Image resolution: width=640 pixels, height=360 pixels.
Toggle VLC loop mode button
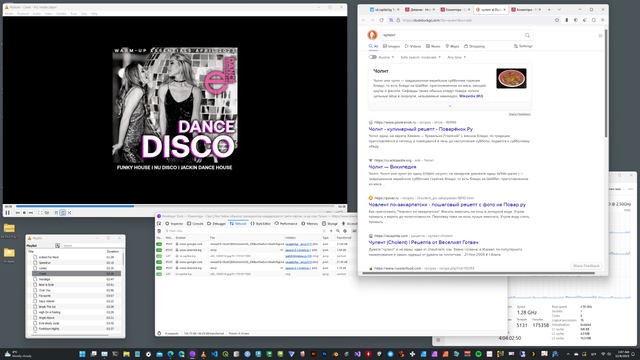click(62, 213)
